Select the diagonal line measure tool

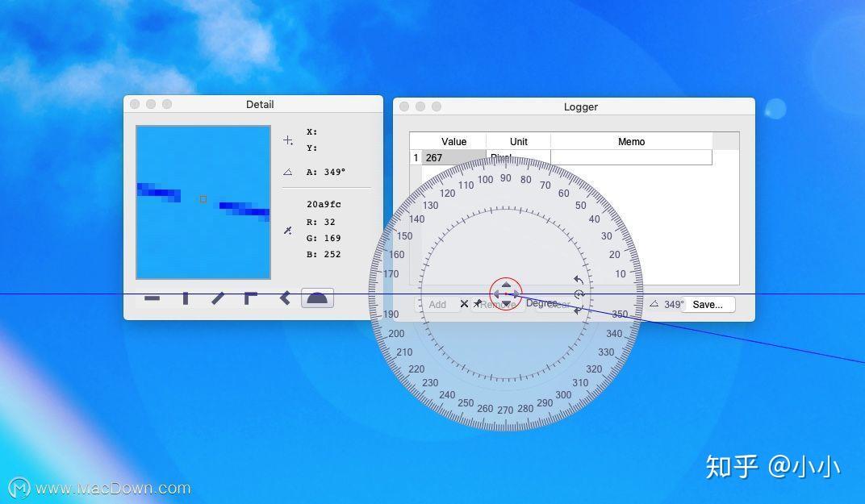tap(217, 298)
